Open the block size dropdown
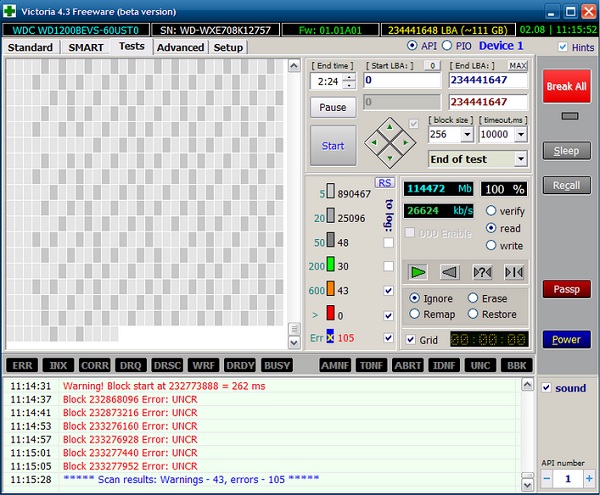 coord(465,134)
